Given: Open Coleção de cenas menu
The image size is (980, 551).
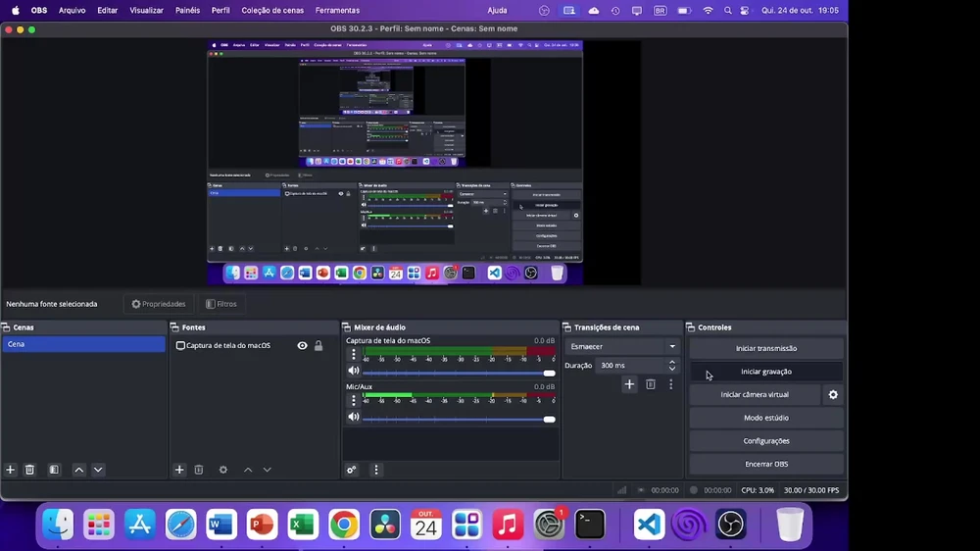Looking at the screenshot, I should pos(272,10).
